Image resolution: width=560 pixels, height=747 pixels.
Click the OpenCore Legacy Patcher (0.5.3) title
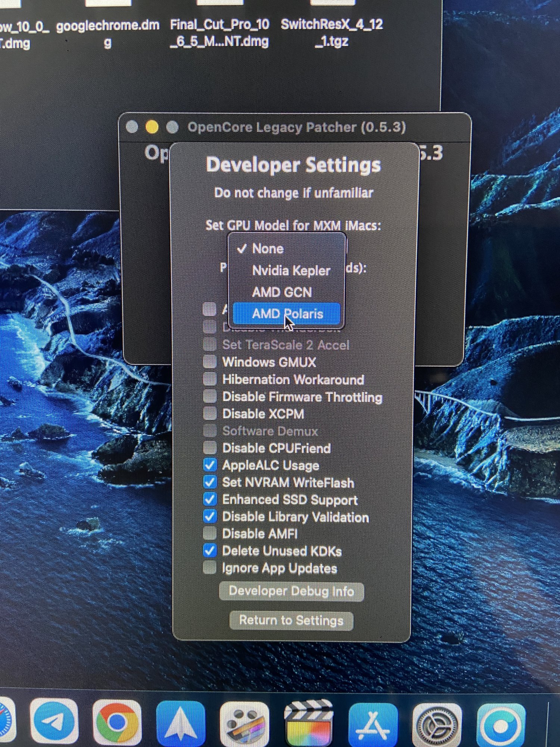pyautogui.click(x=297, y=127)
